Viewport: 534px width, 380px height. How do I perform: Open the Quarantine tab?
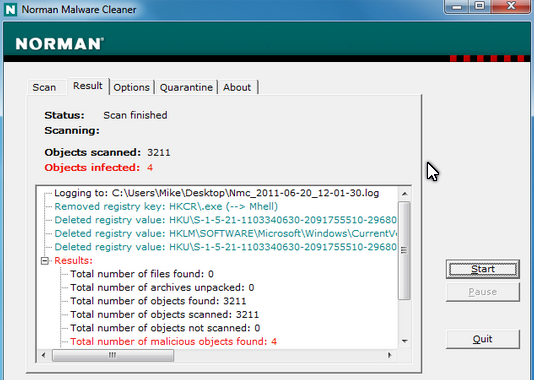tap(186, 88)
